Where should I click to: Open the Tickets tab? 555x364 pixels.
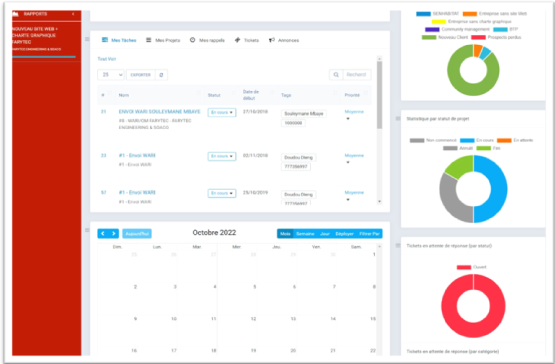[247, 40]
